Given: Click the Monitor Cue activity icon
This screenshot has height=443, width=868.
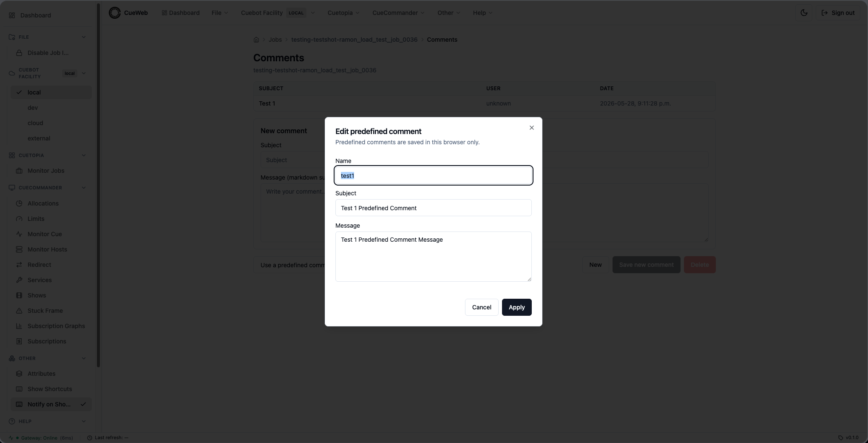Looking at the screenshot, I should (19, 234).
